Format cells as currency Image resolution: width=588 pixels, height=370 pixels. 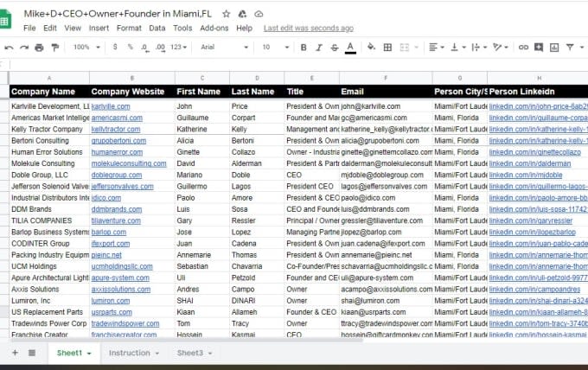point(115,47)
